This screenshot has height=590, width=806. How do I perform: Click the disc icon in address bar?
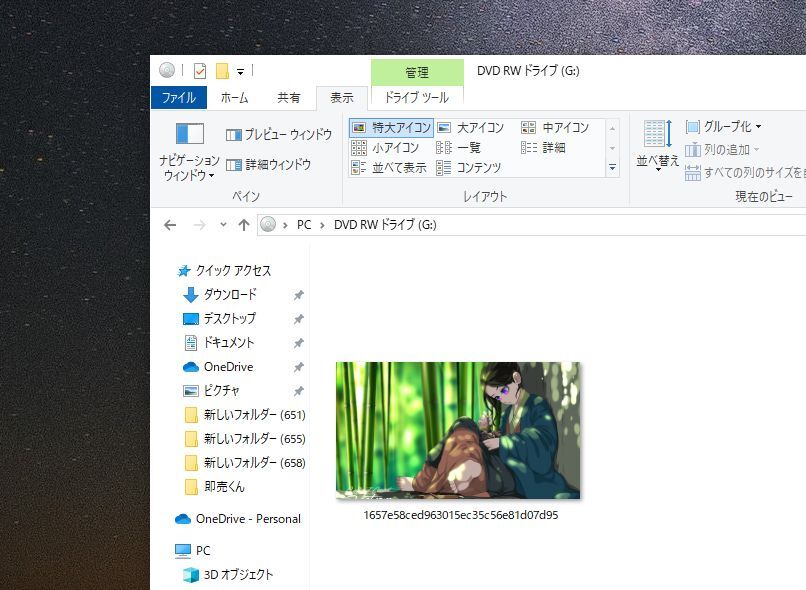[268, 224]
